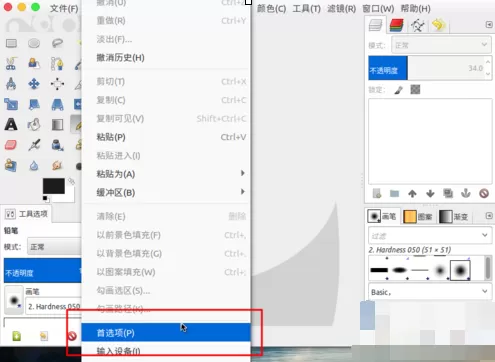The image size is (495, 362).
Task: Save tool preset in tool options
Action: pos(17,336)
